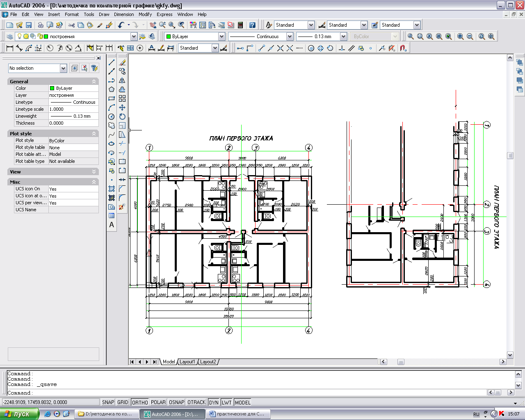525x420 pixels.
Task: Click the green ByLayer toolbar color swatch
Action: pyautogui.click(x=169, y=37)
